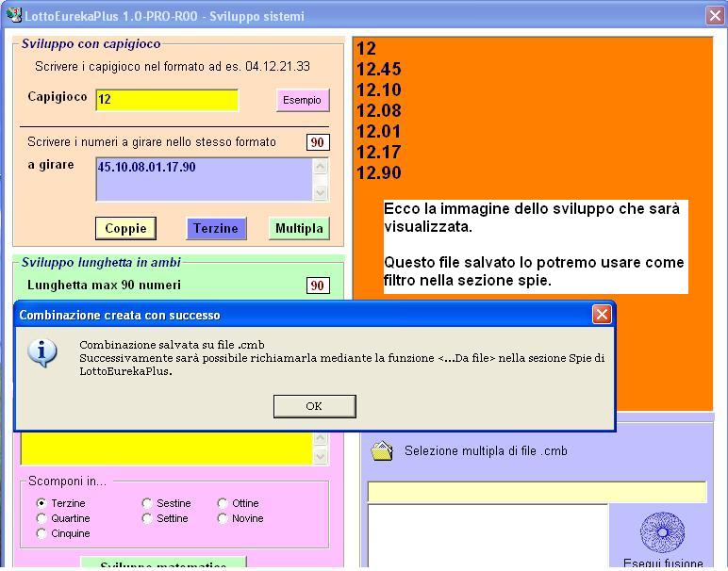Click the 'a girare' numbers text area
This screenshot has width=728, height=571.
204,179
